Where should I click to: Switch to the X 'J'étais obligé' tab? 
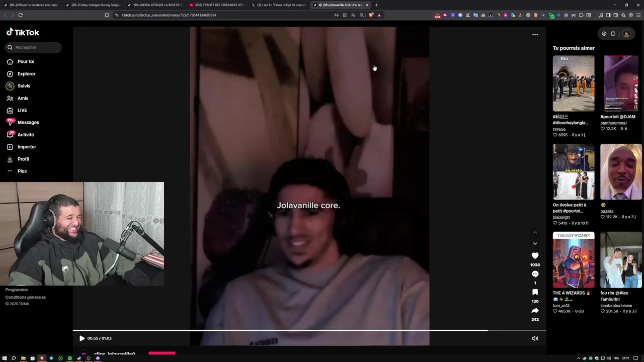[279, 5]
